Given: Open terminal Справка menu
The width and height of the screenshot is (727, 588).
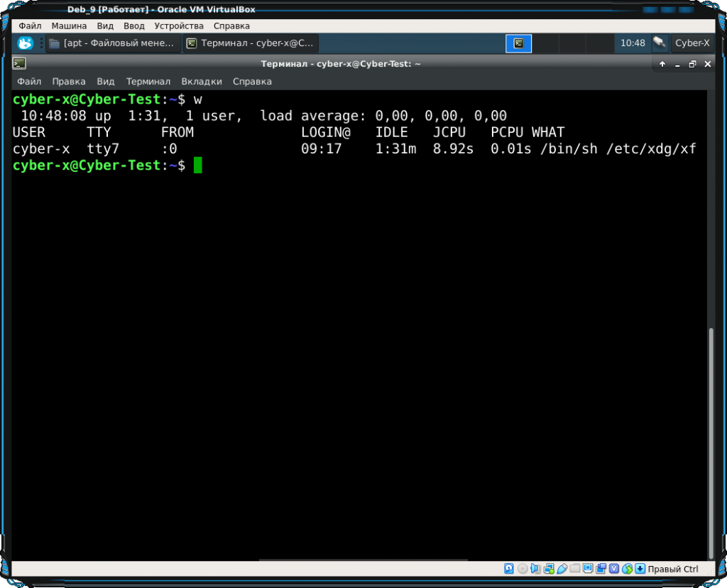Looking at the screenshot, I should 252,82.
